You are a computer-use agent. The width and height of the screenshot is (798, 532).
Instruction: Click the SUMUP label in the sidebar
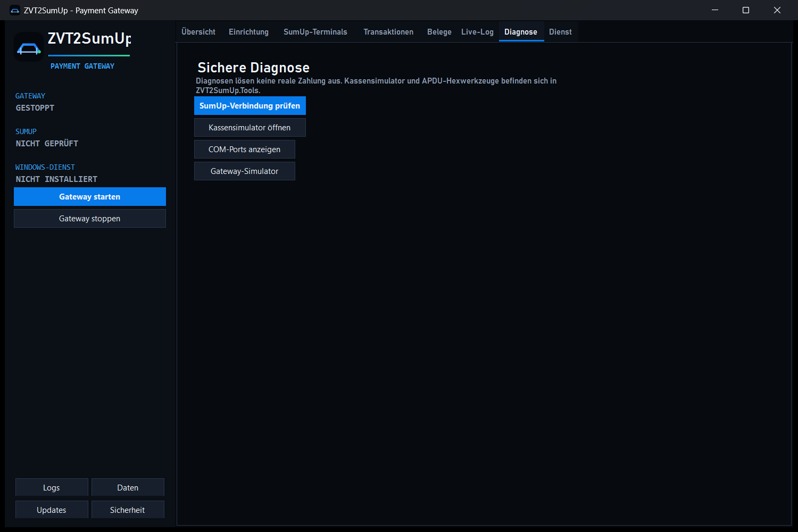pyautogui.click(x=26, y=131)
